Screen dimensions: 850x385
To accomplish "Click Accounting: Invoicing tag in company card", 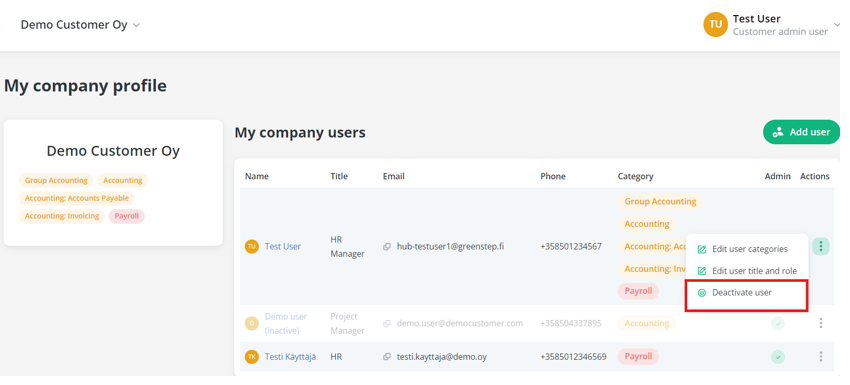I will coord(62,216).
